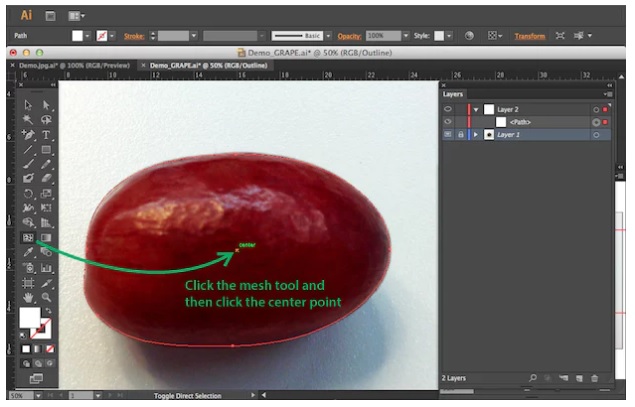
Task: Open the arrange documents dropdown
Action: tap(76, 16)
